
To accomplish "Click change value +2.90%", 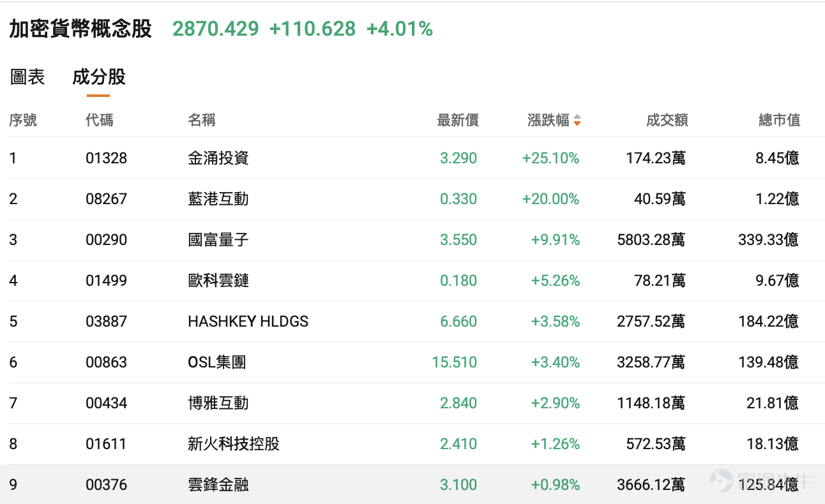I will tap(556, 403).
